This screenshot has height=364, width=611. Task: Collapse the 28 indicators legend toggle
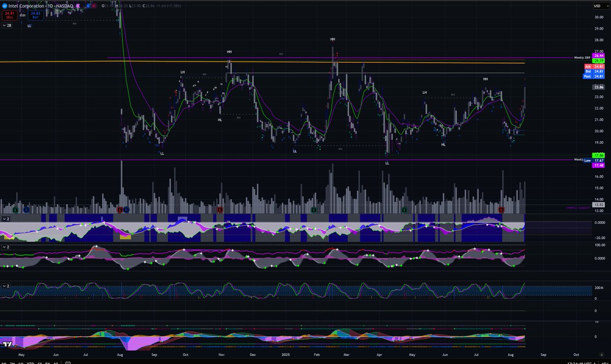coord(7,25)
